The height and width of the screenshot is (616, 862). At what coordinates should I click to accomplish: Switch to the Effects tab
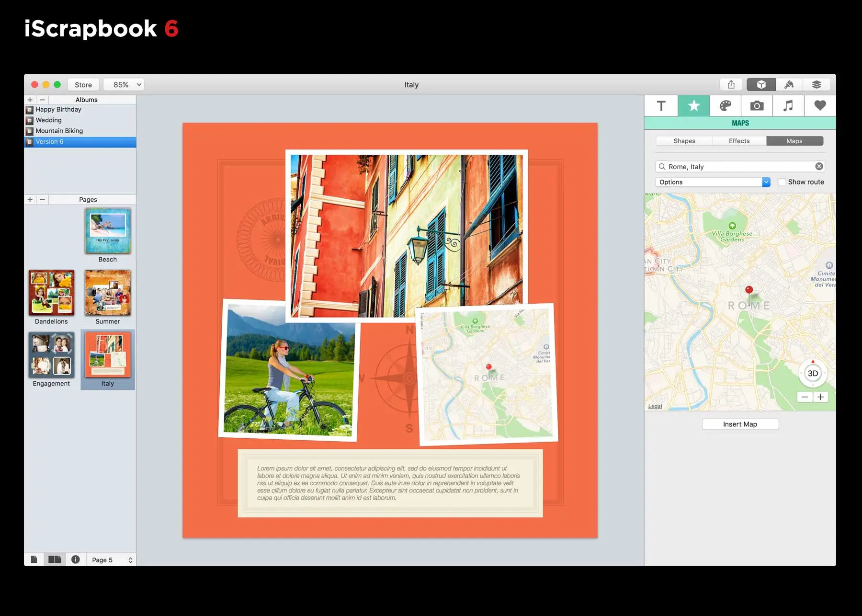[739, 141]
